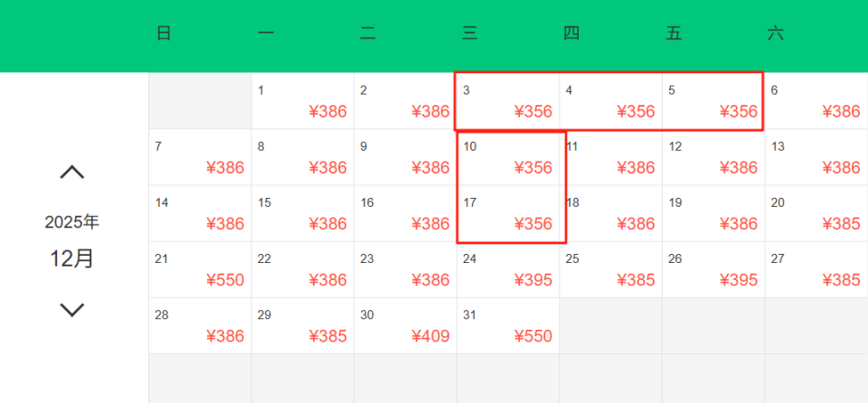868x403 pixels.
Task: Choose December 21 priced ¥550
Action: pos(200,269)
